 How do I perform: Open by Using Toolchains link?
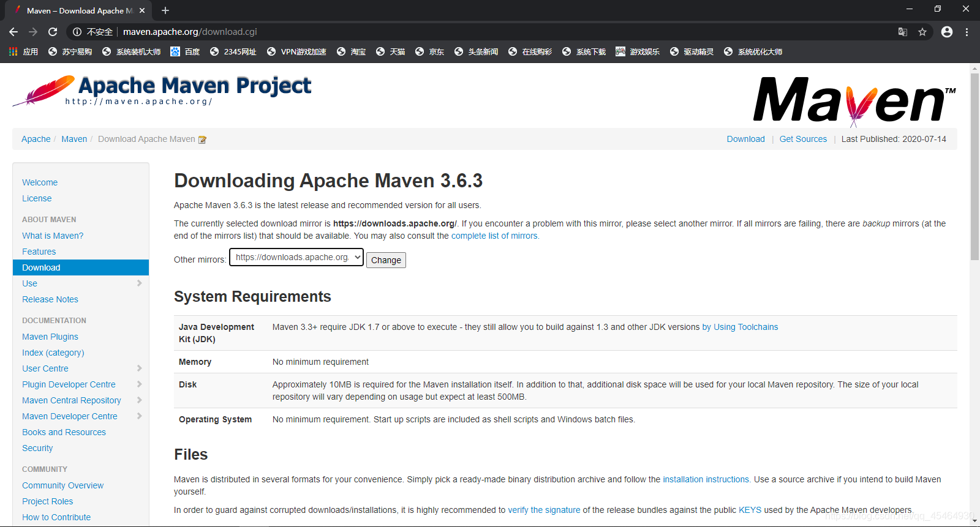coord(740,327)
